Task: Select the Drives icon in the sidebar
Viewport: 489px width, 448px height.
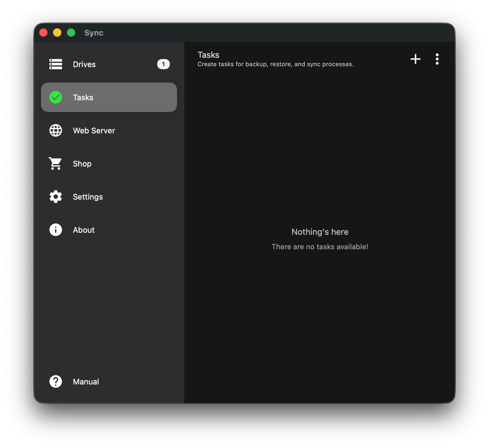Action: pos(55,64)
